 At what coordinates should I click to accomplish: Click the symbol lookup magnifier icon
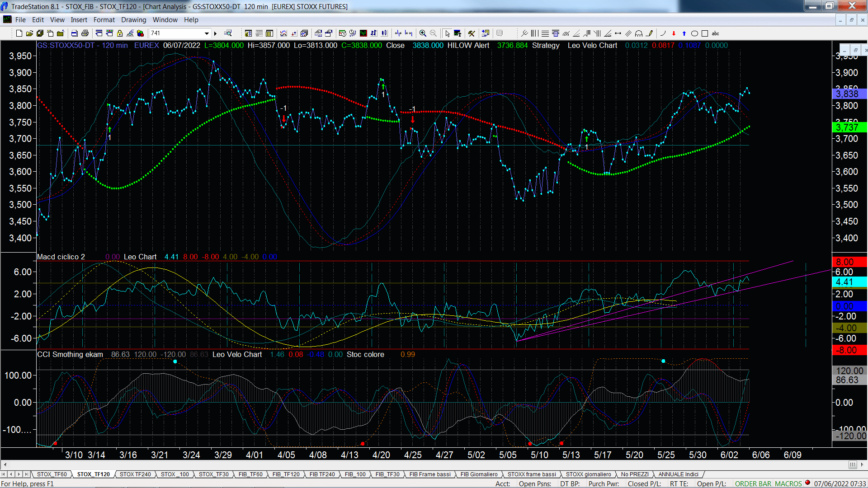click(228, 33)
